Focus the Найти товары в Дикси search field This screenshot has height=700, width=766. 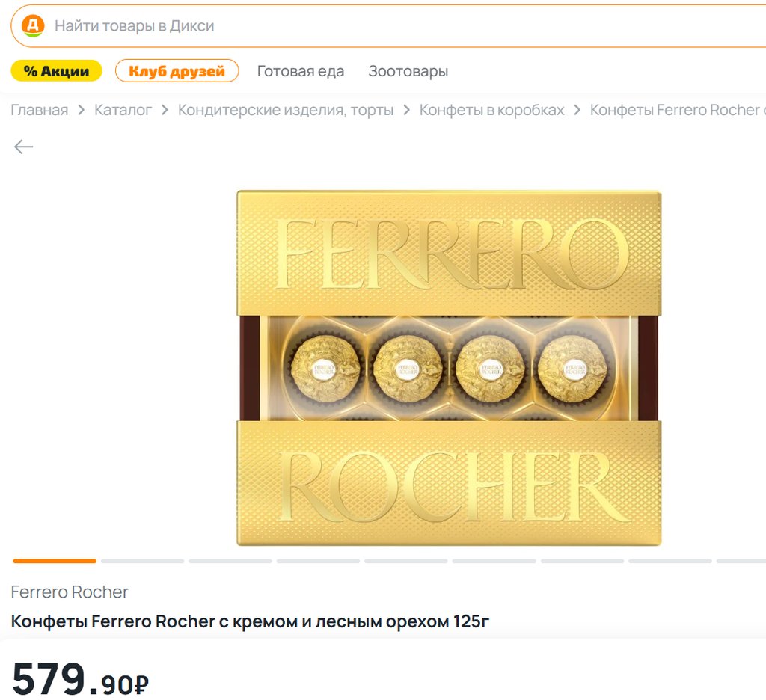(388, 26)
